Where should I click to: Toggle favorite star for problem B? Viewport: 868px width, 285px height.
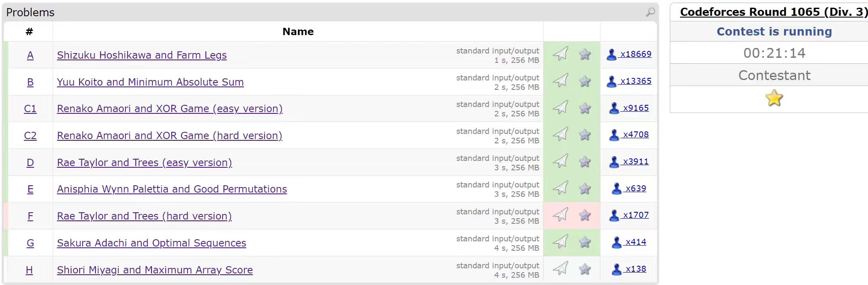pyautogui.click(x=585, y=81)
